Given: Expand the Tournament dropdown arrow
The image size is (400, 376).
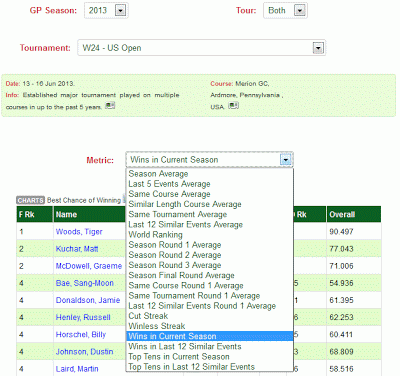Looking at the screenshot, I should tap(318, 48).
